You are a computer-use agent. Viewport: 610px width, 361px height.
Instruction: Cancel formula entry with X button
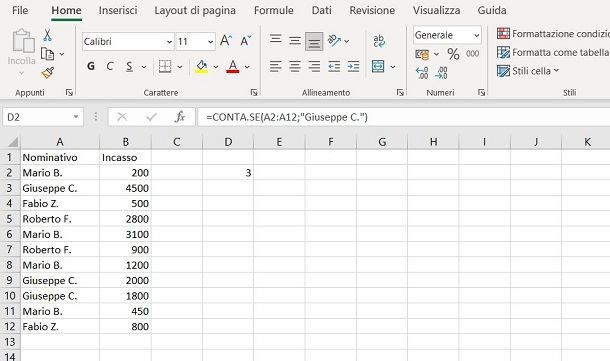(x=122, y=117)
